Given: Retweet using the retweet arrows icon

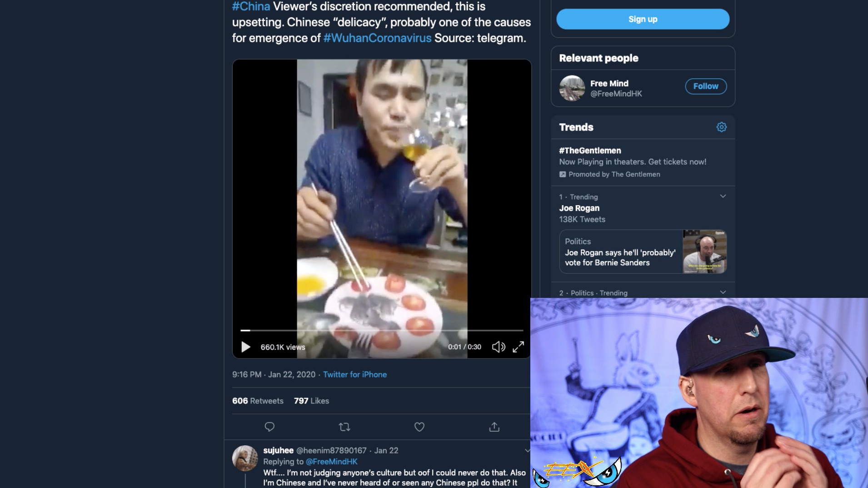Looking at the screenshot, I should 344,427.
